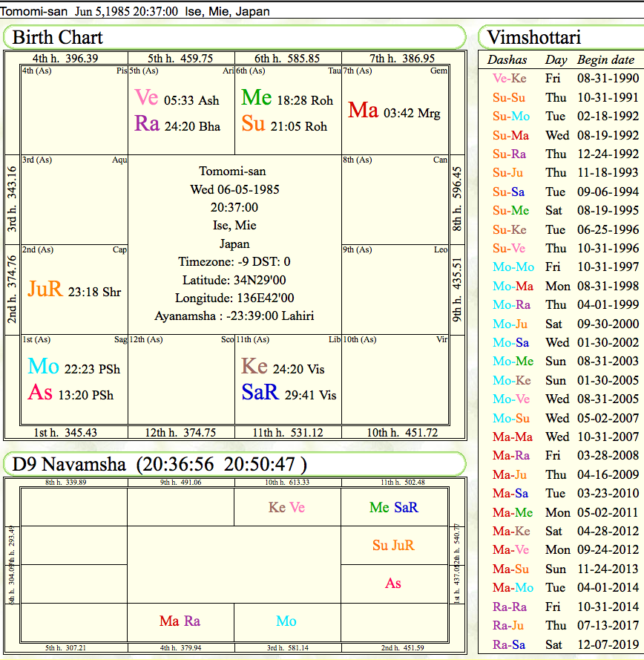Image resolution: width=644 pixels, height=660 pixels.
Task: Select the Ascendant (As) at 13:20 PSh
Action: [x=40, y=393]
